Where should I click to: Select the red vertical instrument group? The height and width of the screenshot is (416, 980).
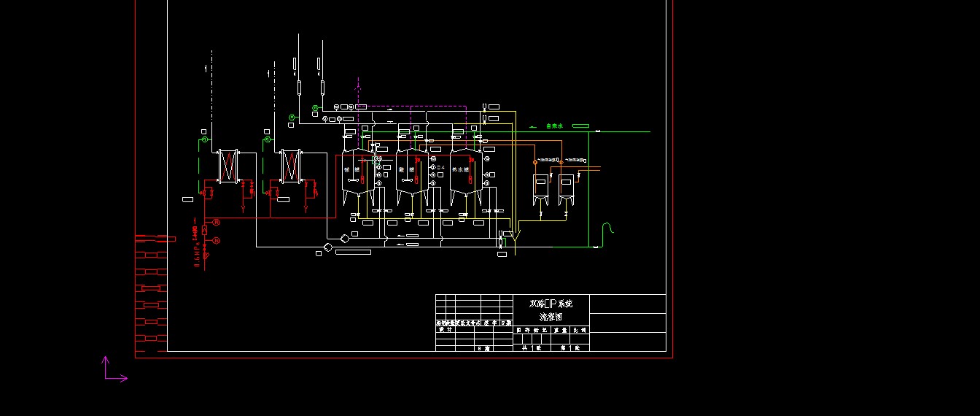tap(206, 244)
